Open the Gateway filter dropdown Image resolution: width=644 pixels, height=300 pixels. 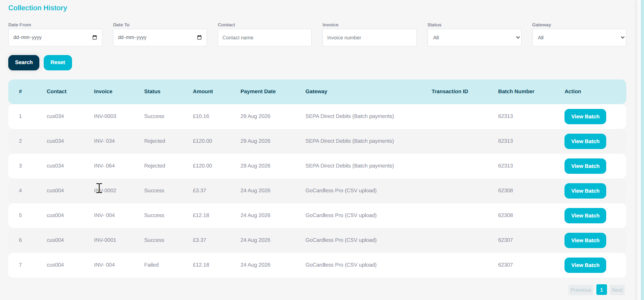pos(579,37)
